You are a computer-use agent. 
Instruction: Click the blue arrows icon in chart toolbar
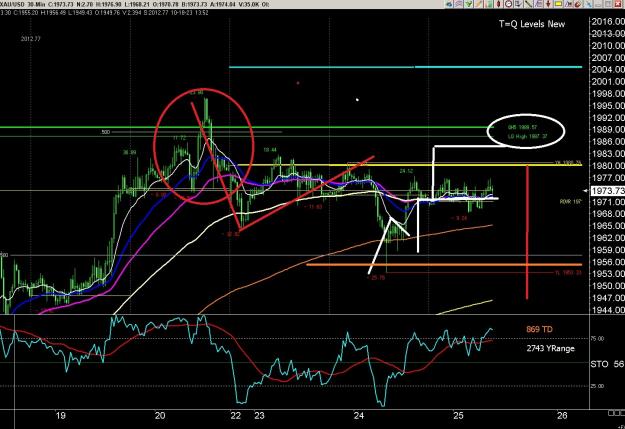(449, 4)
